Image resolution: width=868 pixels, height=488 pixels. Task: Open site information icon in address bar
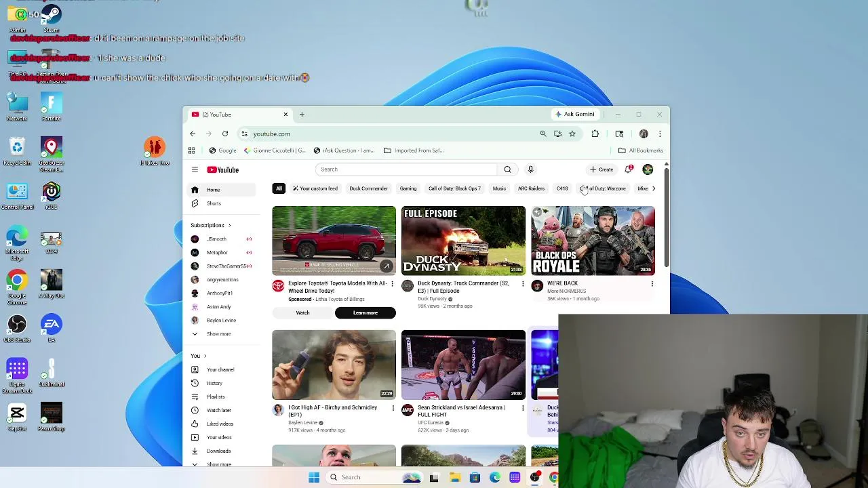tap(244, 134)
